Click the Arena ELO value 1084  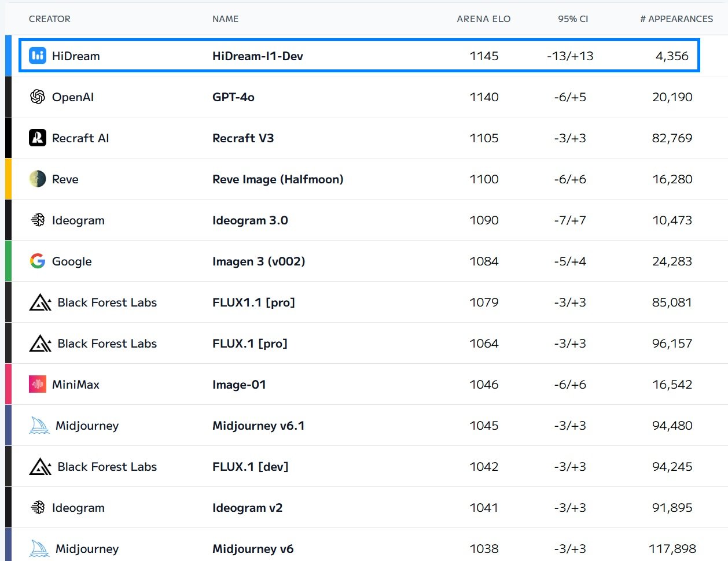484,261
